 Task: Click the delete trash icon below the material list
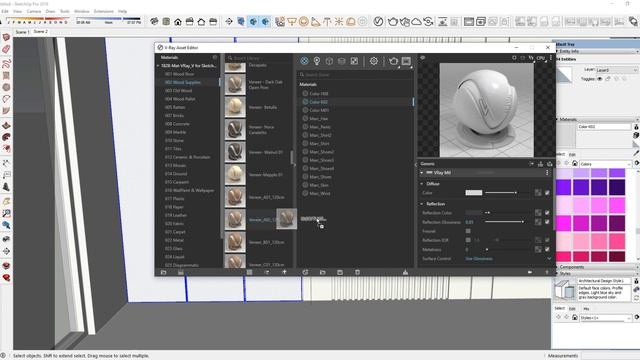pos(358,272)
